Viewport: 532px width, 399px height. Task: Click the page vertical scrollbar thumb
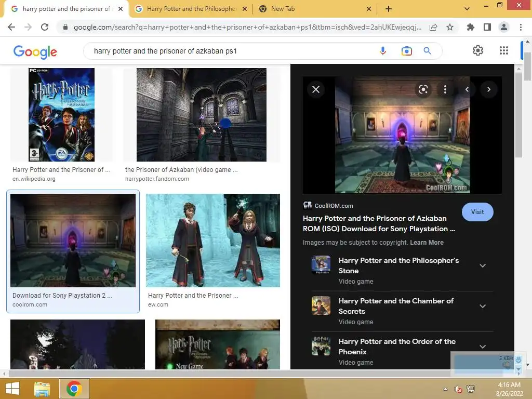pos(528,66)
